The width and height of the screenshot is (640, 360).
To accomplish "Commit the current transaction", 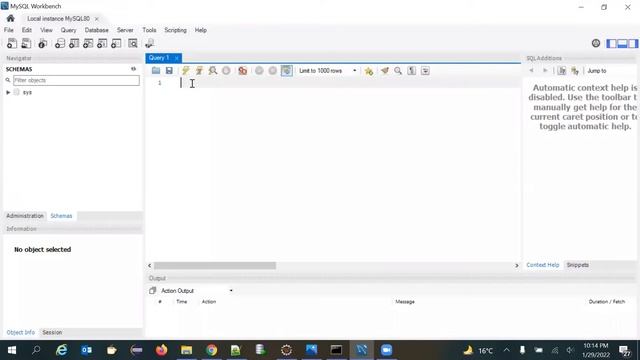I will coord(259,71).
